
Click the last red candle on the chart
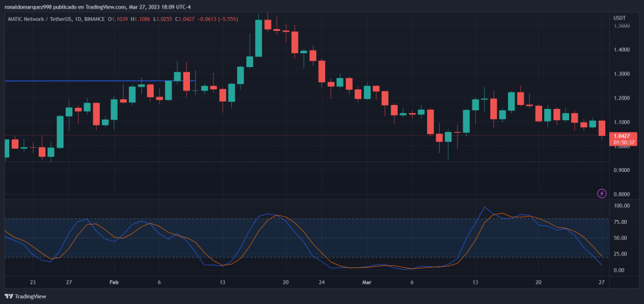[602, 128]
